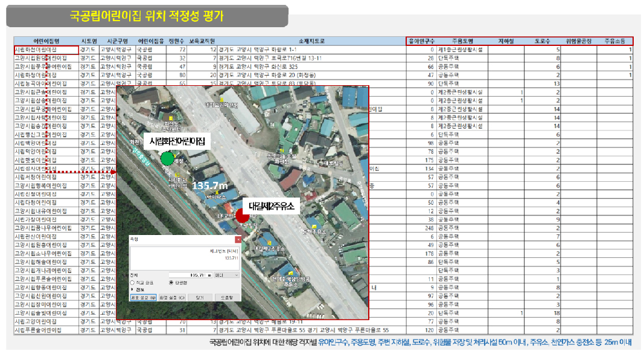The width and height of the screenshot is (644, 354).
Task: Click the 지하철 column header
Action: point(506,41)
